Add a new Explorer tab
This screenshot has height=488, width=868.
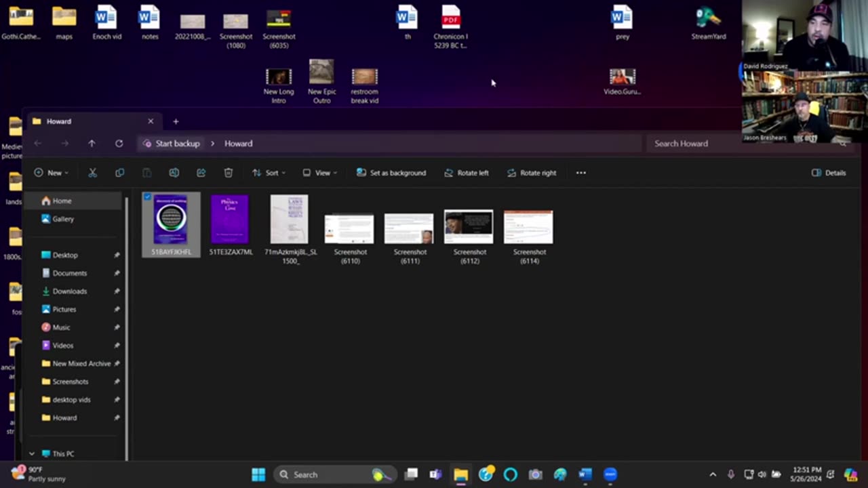[x=176, y=121]
